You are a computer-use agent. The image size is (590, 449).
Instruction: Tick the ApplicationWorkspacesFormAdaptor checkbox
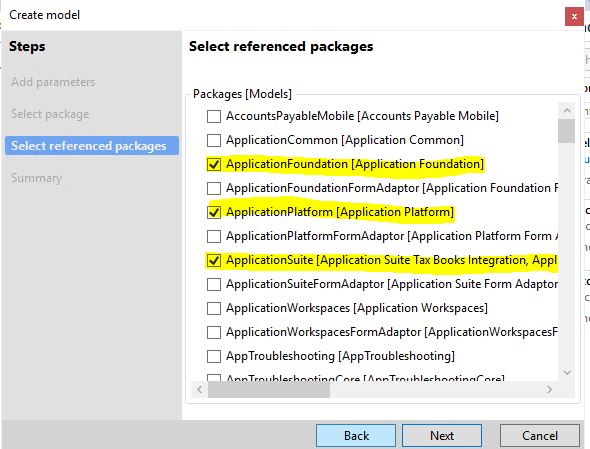(214, 332)
